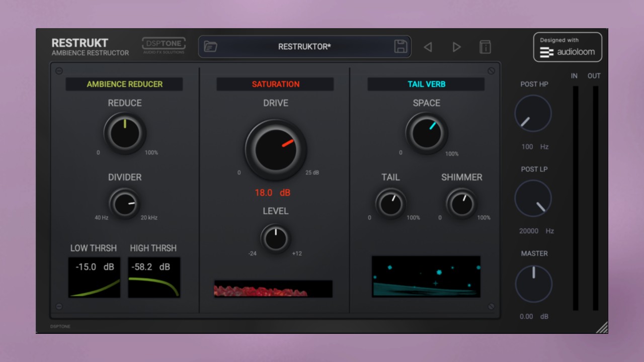The image size is (644, 362).
Task: Go to previous preset arrow
Action: coord(428,47)
